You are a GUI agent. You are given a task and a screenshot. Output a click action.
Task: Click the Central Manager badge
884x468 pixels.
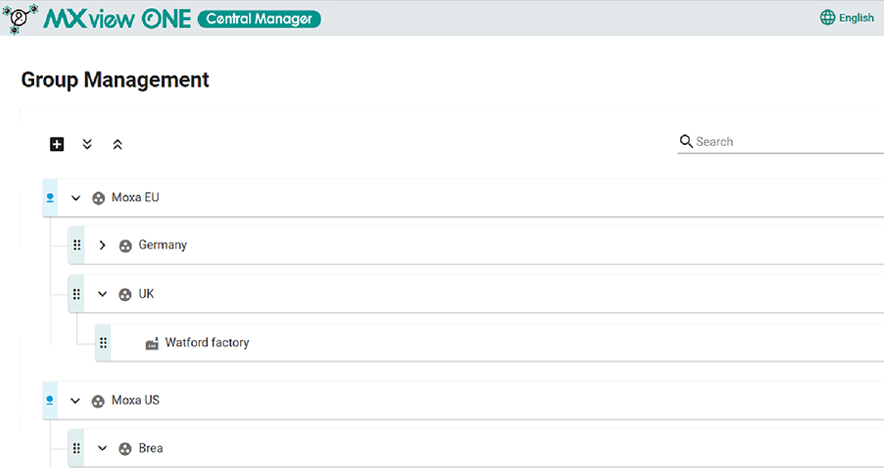259,19
